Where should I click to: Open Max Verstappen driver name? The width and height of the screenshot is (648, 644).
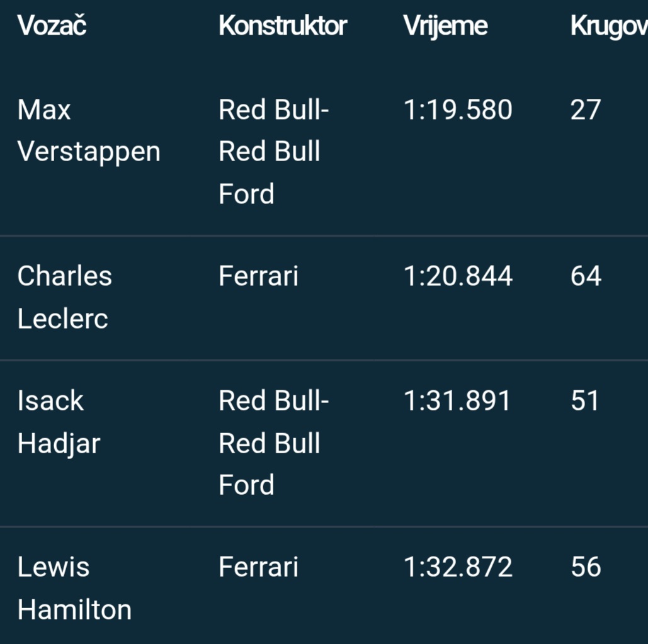tap(89, 130)
